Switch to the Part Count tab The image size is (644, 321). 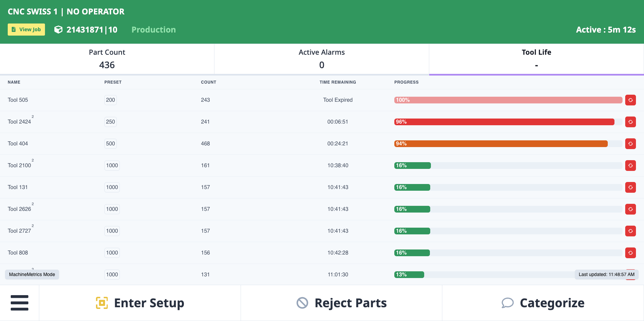click(107, 59)
